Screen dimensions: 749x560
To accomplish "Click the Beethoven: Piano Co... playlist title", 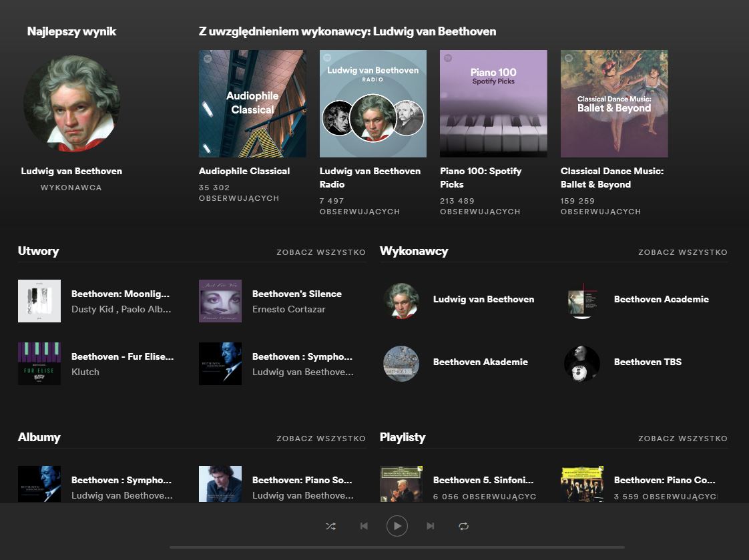I will (664, 480).
